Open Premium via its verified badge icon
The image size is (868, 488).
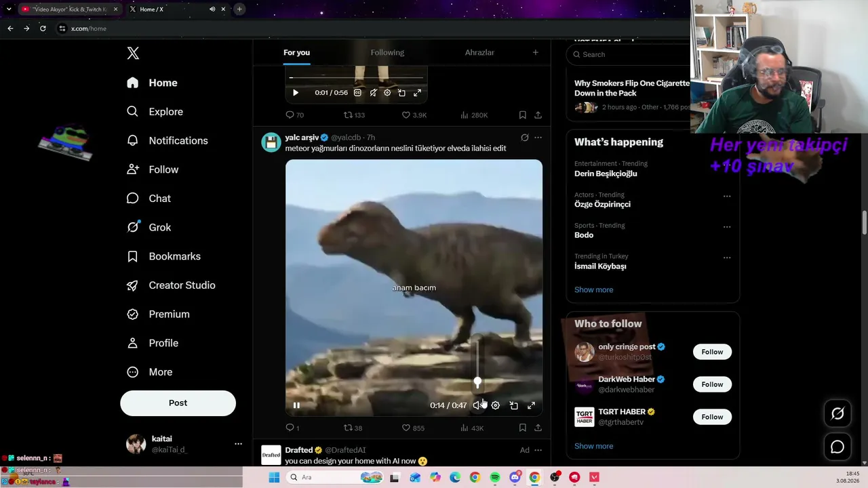click(x=133, y=314)
